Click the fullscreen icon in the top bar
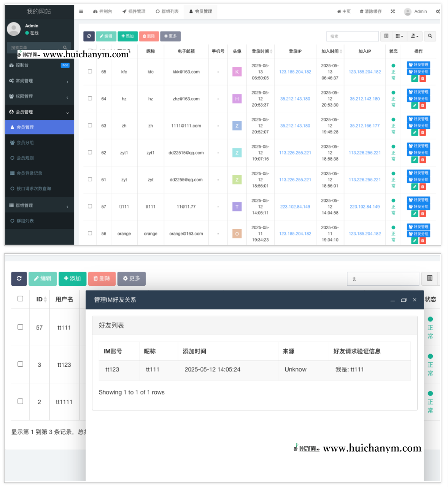 click(x=393, y=11)
